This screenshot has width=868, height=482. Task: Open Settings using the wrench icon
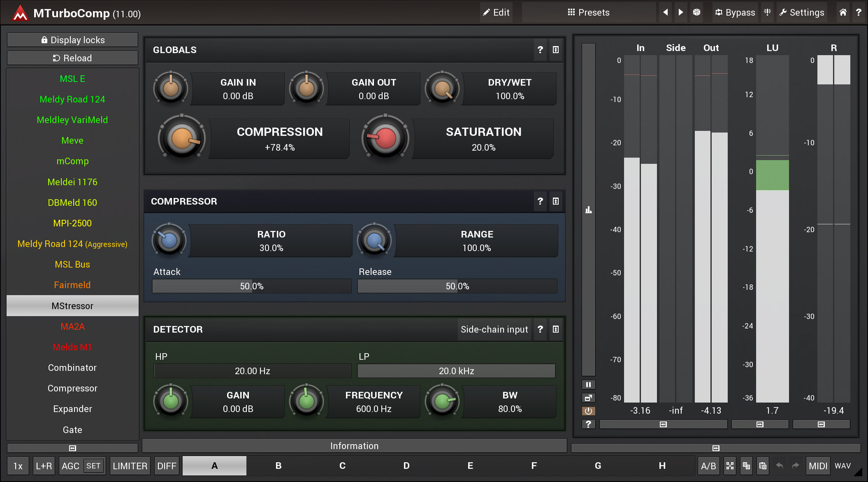(x=801, y=12)
